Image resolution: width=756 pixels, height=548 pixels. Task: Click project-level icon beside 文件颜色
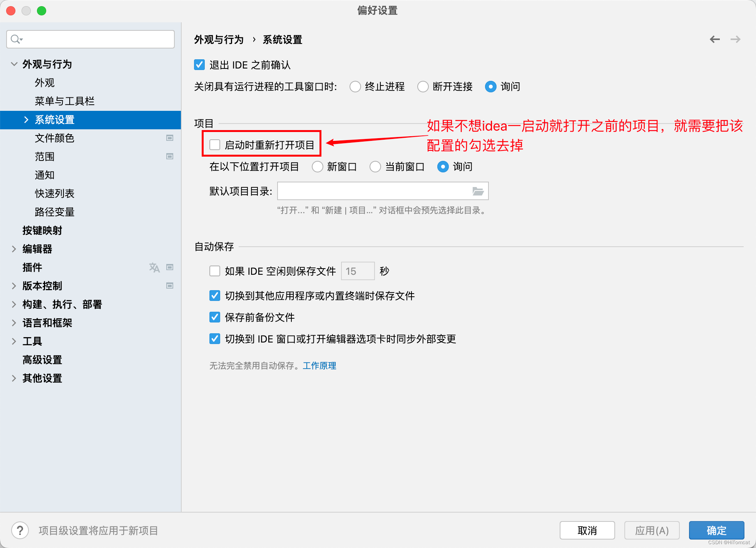point(170,138)
